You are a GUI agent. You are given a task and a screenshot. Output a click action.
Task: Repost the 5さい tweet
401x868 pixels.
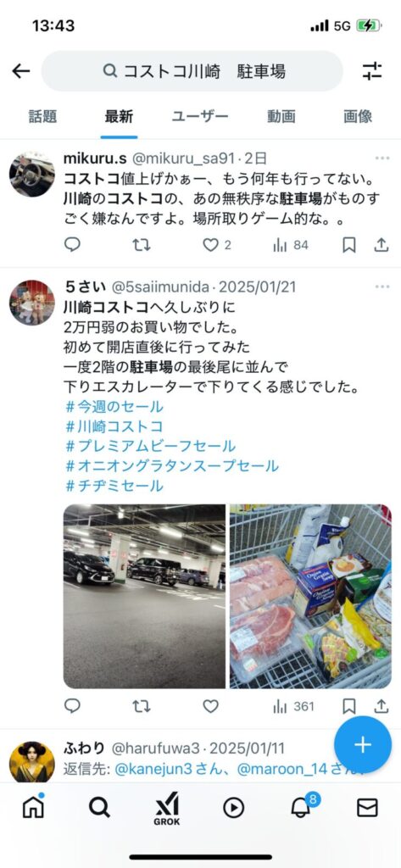(142, 706)
